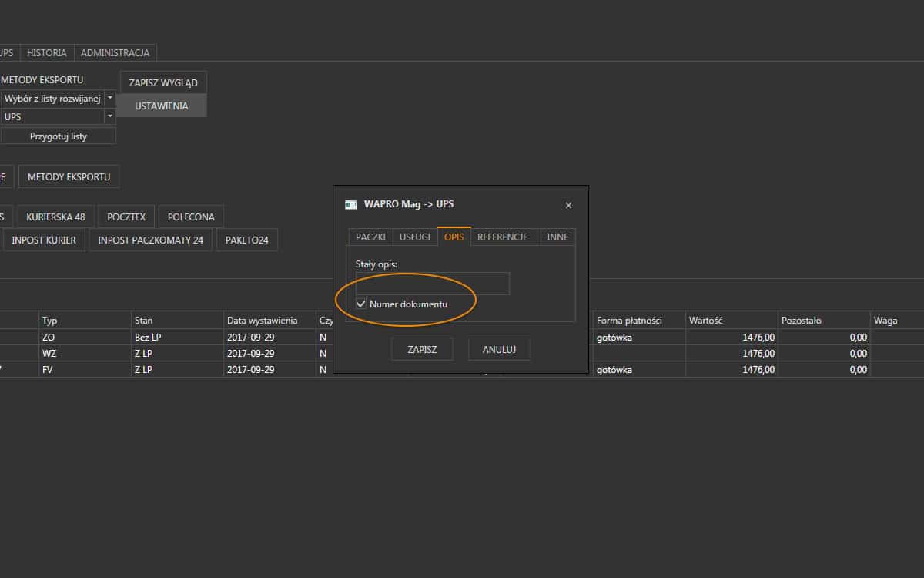
Task: Switch to the PACZKI tab
Action: pyautogui.click(x=370, y=237)
